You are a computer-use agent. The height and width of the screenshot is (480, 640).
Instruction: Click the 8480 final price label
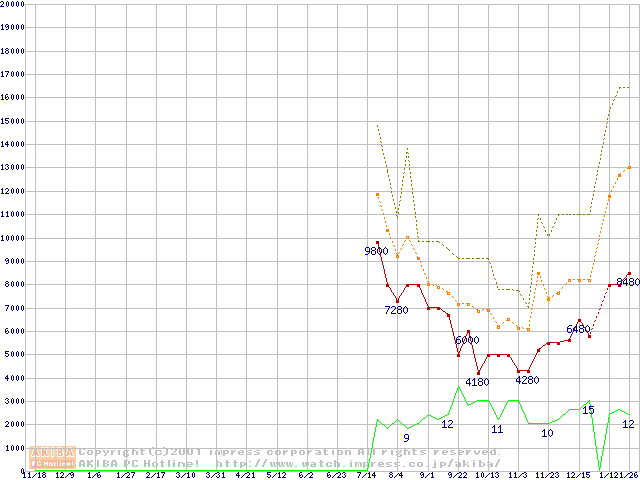pyautogui.click(x=628, y=282)
